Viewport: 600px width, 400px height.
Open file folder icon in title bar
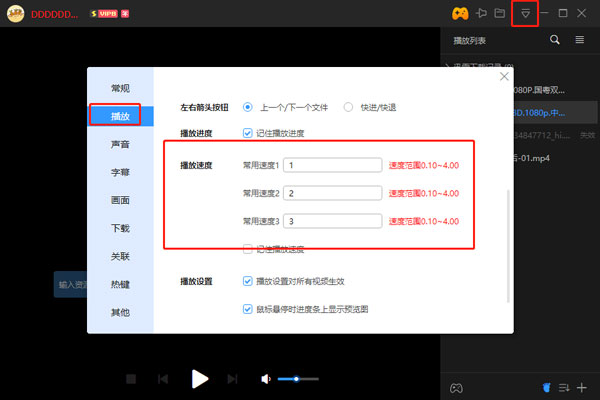click(x=500, y=13)
